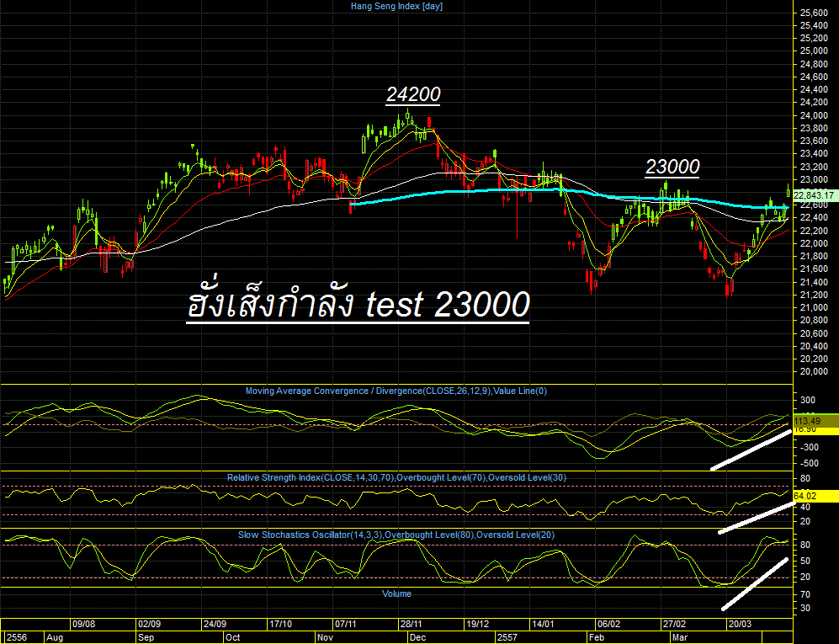
Task: Click the year label 2557
Action: pyautogui.click(x=507, y=637)
